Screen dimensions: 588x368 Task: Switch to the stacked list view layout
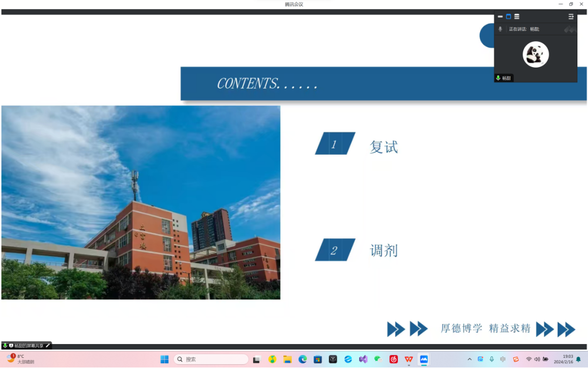(x=517, y=16)
